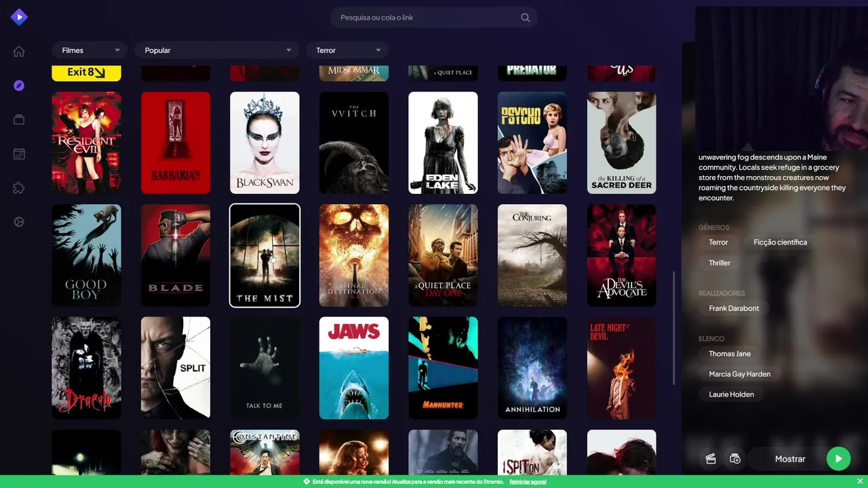Select the Exit 8 poster
868x488 pixels.
pos(86,73)
